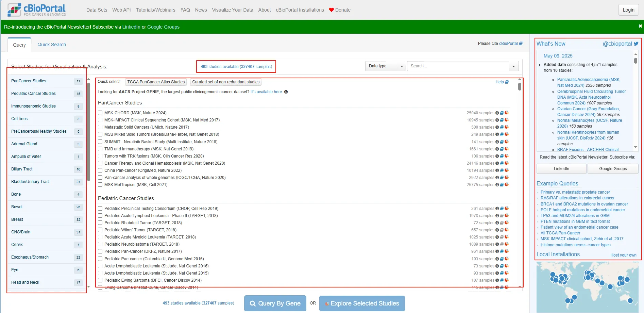Viewport: 644px width, 313px height.
Task: Check the MSK-CHORD (MSK, Nature 2024) study
Action: point(100,113)
